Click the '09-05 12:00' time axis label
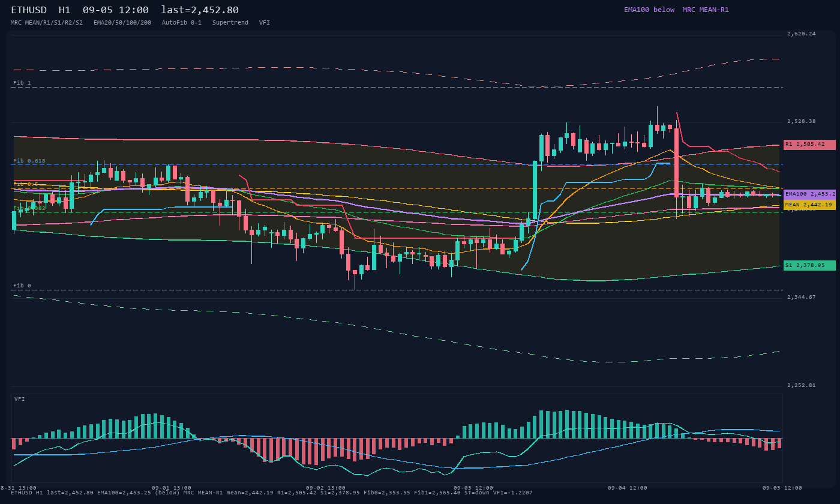This screenshot has height=504, width=840. pos(782,488)
